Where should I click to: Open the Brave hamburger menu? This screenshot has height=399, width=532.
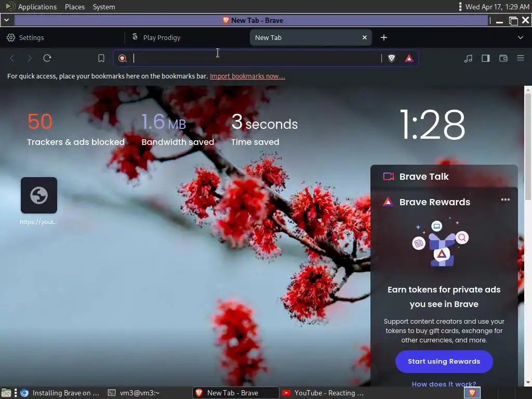point(521,58)
